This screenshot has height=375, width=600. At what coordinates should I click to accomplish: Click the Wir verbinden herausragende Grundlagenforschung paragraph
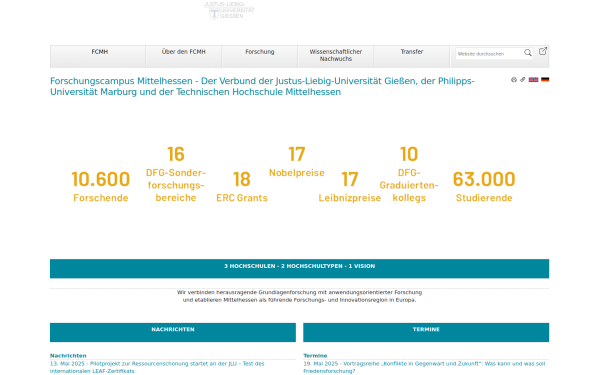point(299,296)
